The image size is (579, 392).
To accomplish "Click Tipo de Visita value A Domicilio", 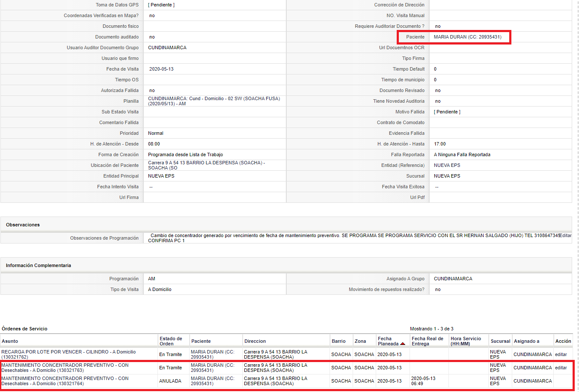I will point(160,289).
